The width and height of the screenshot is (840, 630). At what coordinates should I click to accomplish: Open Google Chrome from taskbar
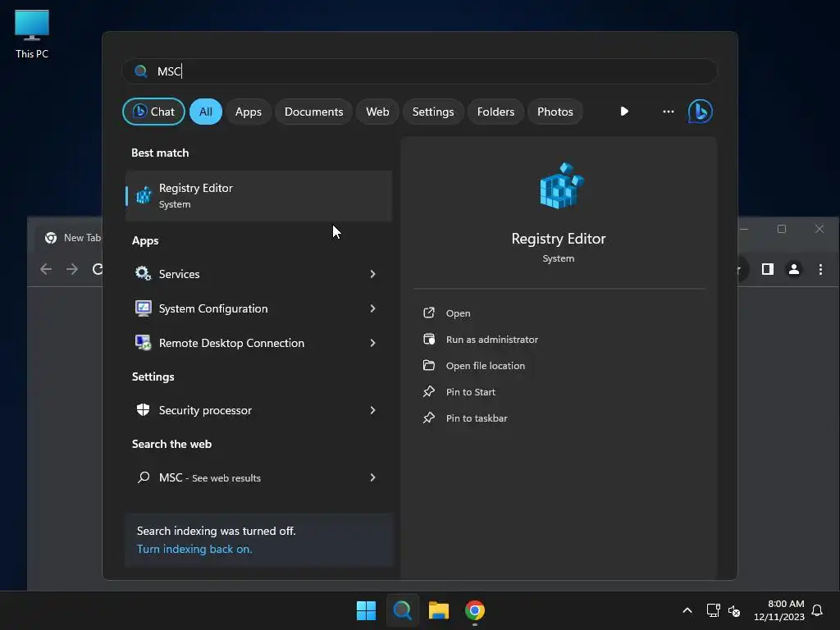[x=475, y=610]
